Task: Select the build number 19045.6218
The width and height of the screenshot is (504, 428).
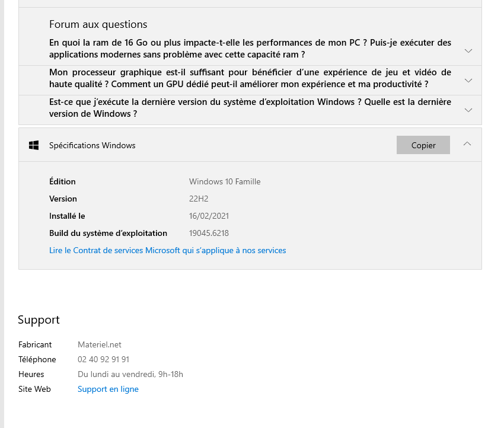Action: pyautogui.click(x=209, y=234)
